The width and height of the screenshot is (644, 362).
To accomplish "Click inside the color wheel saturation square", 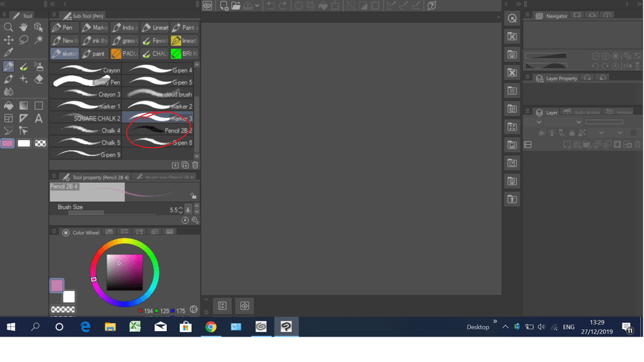I will click(x=125, y=271).
